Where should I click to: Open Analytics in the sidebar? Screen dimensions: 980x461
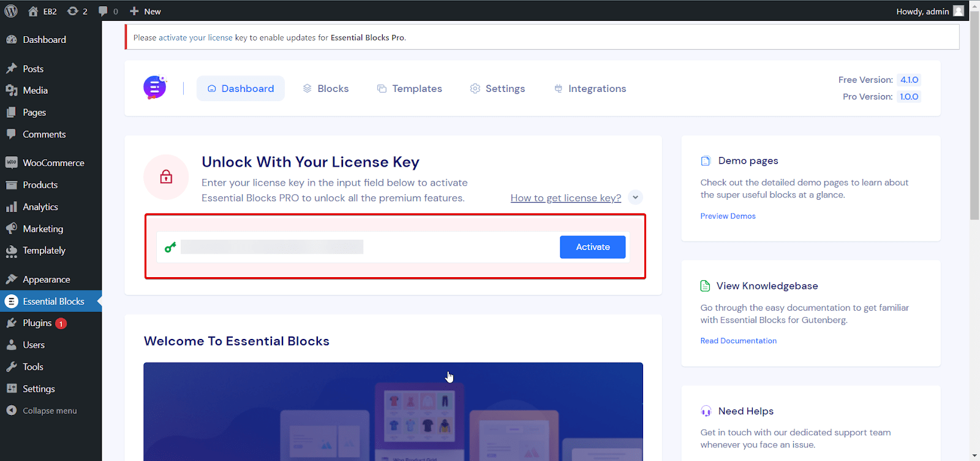50,207
